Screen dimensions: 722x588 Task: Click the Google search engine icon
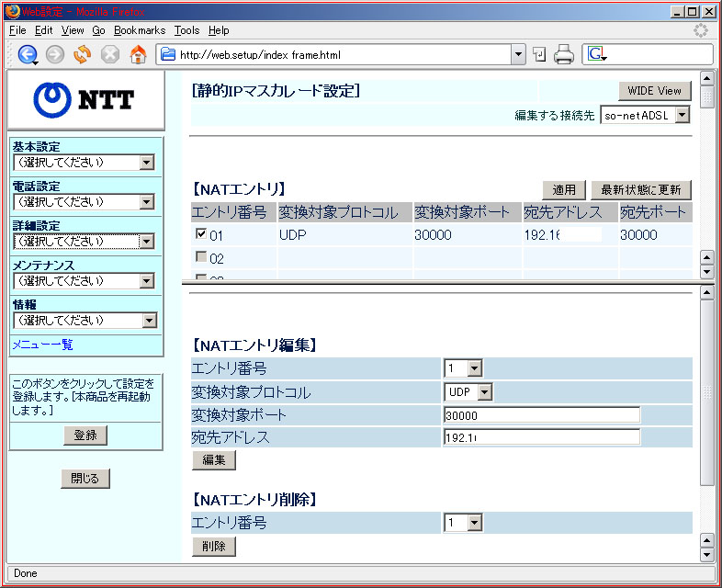click(596, 54)
